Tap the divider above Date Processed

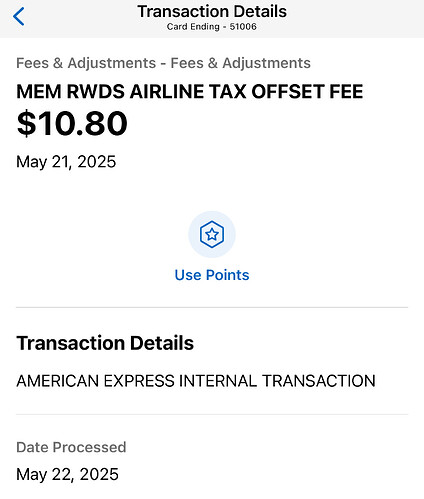pos(212,414)
